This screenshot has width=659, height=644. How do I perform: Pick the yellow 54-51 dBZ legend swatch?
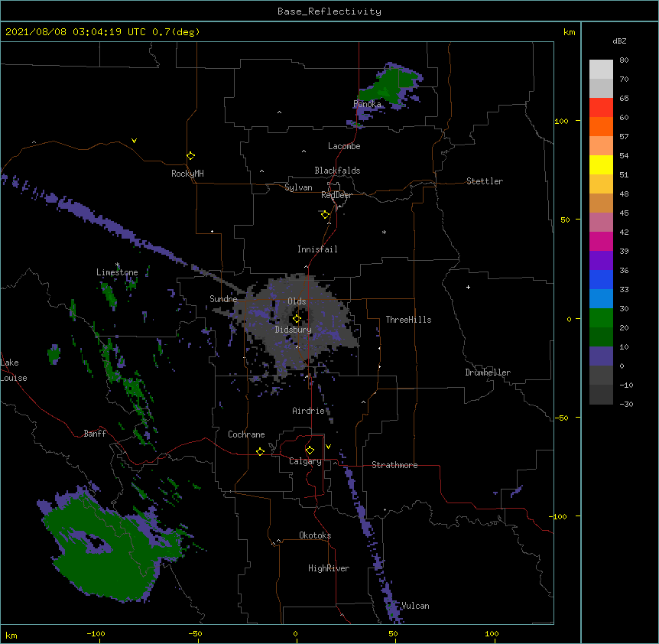click(x=601, y=164)
